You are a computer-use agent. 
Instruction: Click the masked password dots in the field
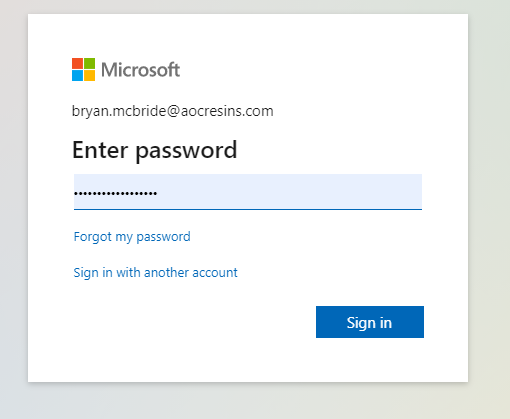[x=115, y=193]
